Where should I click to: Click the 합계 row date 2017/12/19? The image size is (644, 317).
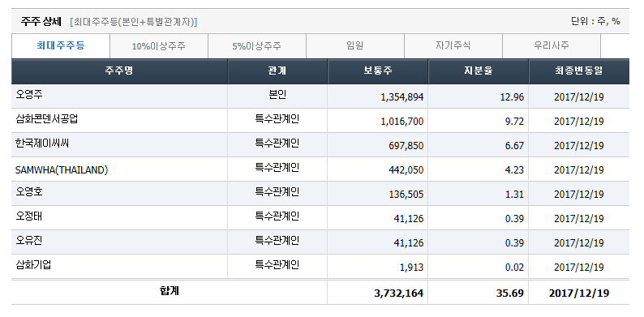point(578,293)
